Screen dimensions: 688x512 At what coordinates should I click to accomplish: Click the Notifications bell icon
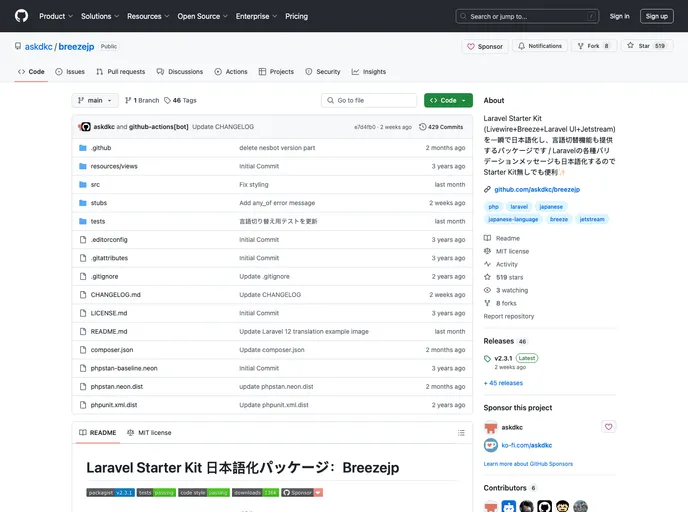(521, 46)
